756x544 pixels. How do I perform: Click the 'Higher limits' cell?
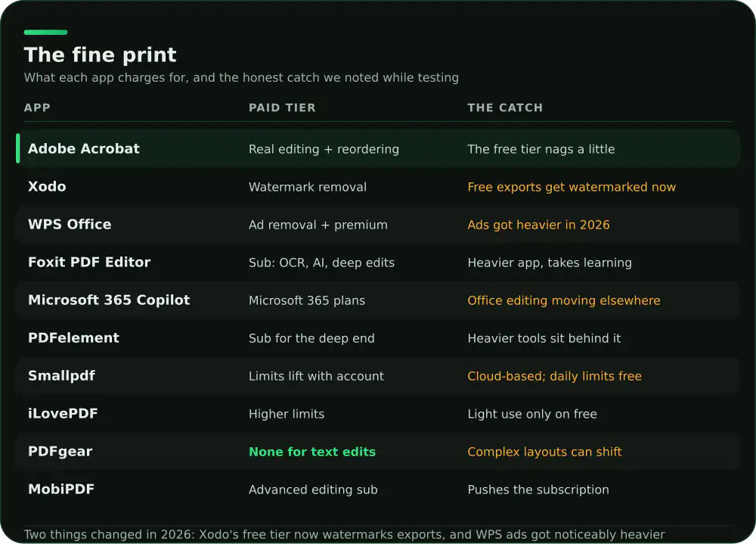287,414
